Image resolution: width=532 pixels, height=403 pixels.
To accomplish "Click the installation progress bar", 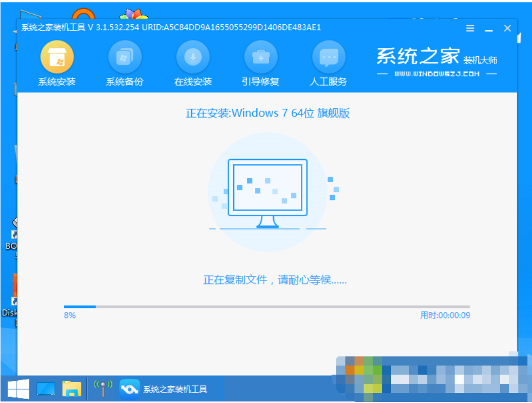I will click(x=267, y=307).
